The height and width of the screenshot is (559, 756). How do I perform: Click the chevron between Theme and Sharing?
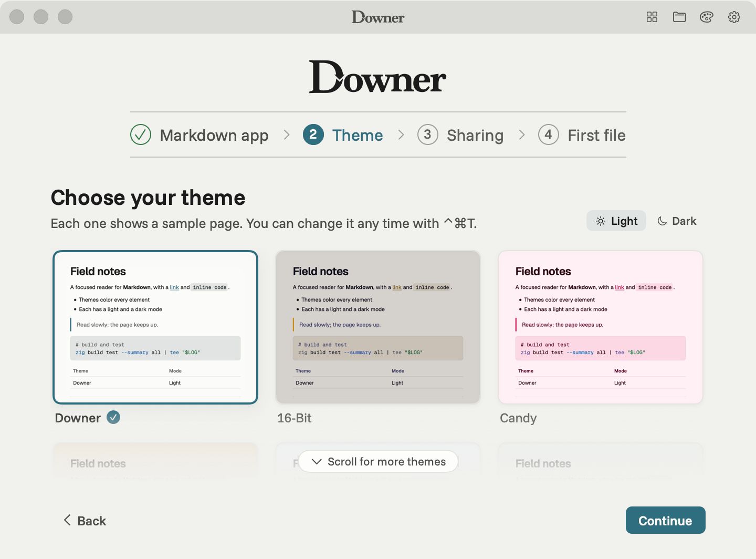click(x=401, y=135)
